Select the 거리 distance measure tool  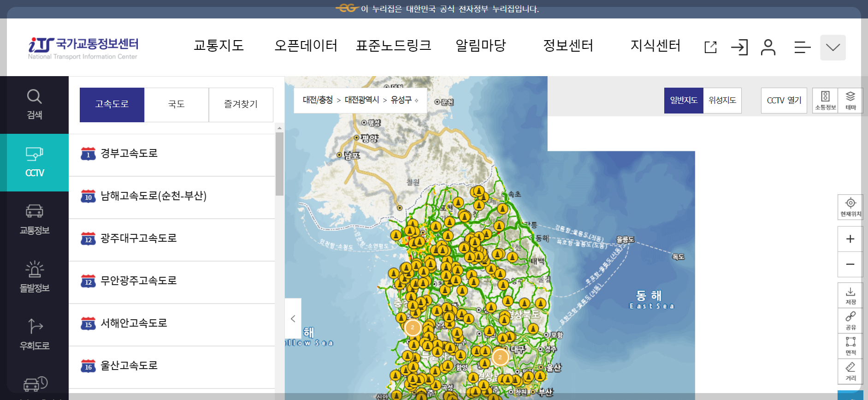[x=850, y=371]
